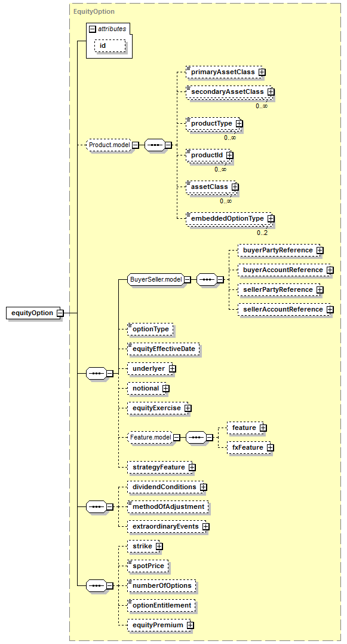This screenshot has width=347, height=644.
Task: Expand the underlyer element
Action: click(x=172, y=369)
